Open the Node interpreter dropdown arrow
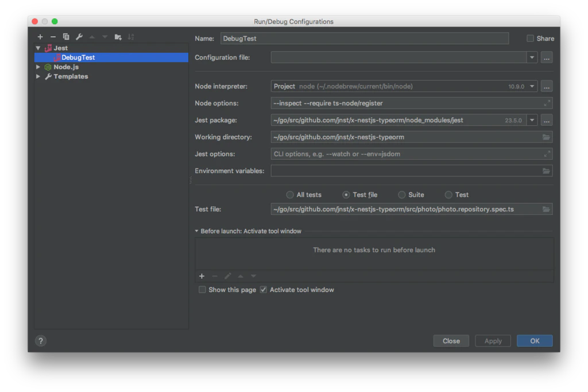 point(532,86)
